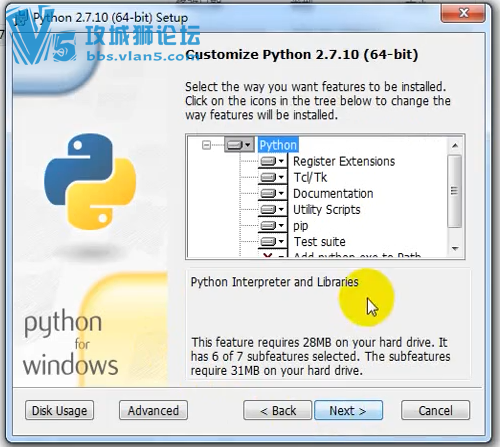Screen dimensions: 500x447
Task: Open the Python feature install-state dropdown
Action: (239, 145)
